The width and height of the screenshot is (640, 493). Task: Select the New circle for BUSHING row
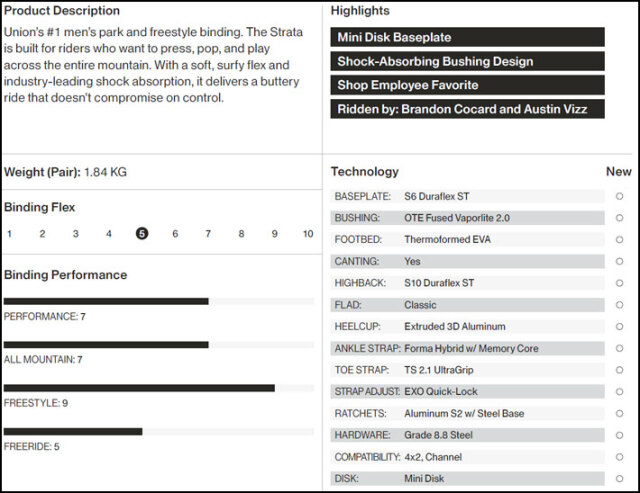619,218
